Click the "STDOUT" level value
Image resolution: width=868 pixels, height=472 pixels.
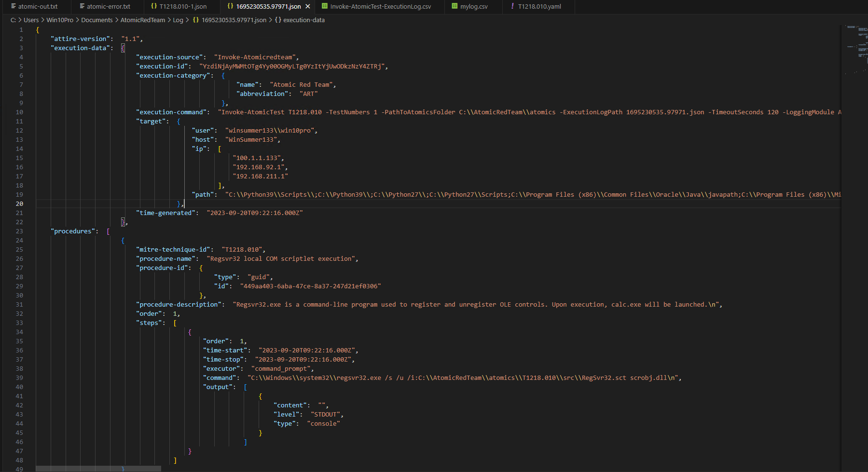pos(326,414)
